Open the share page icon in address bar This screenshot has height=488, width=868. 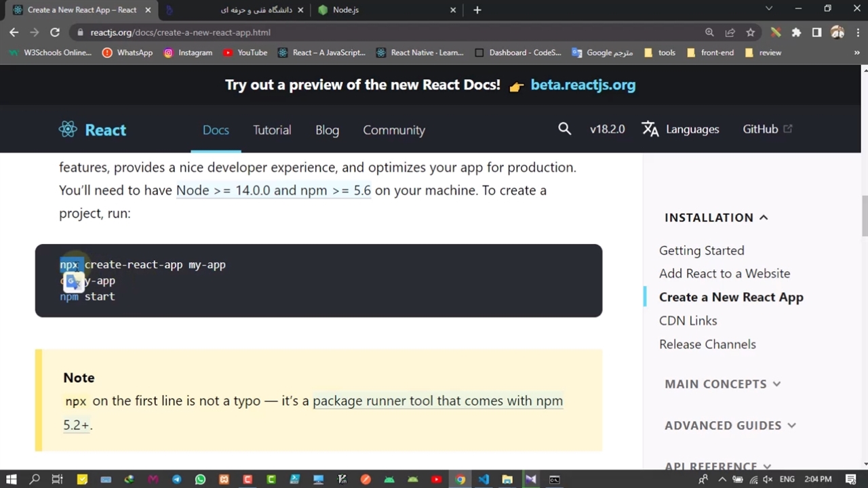click(x=730, y=32)
